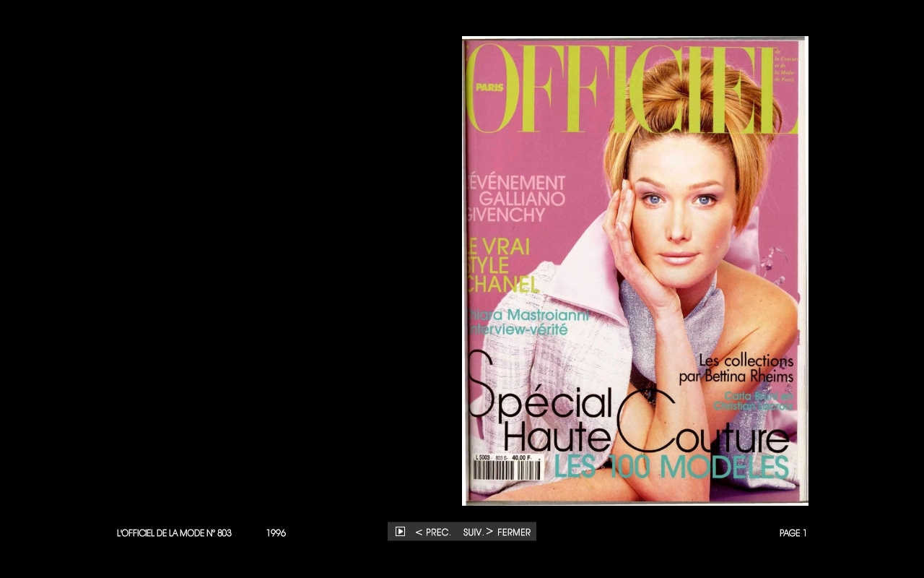Click the 40,00 F price above barcode
This screenshot has width=924, height=578.
click(x=521, y=457)
